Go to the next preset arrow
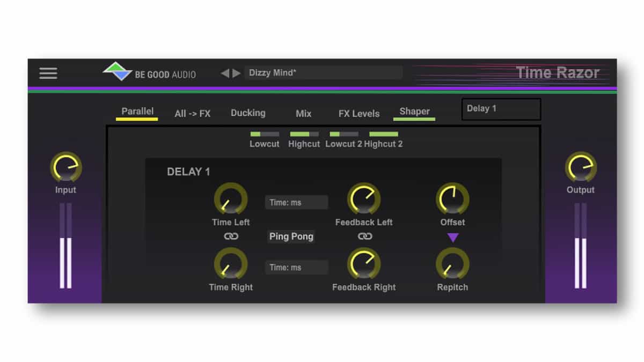644x362 pixels. (x=236, y=73)
